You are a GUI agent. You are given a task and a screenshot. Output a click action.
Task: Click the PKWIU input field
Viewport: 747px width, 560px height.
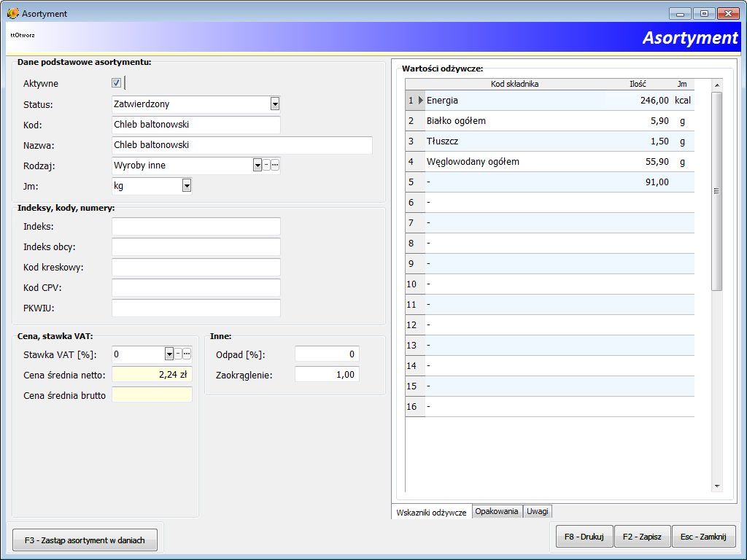[x=196, y=308]
